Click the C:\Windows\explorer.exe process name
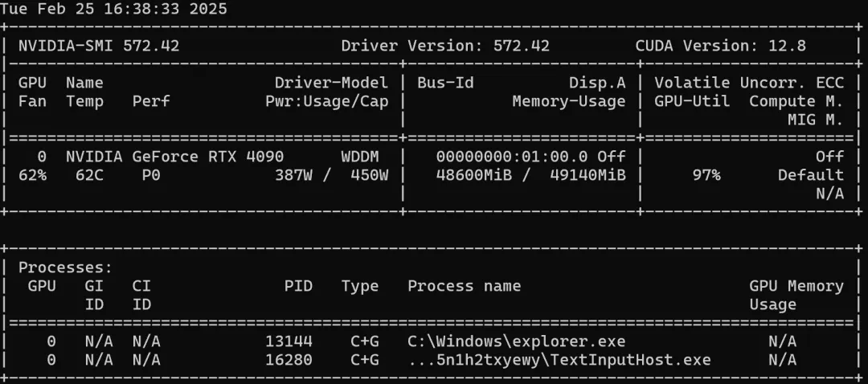The height and width of the screenshot is (384, 868). (516, 341)
